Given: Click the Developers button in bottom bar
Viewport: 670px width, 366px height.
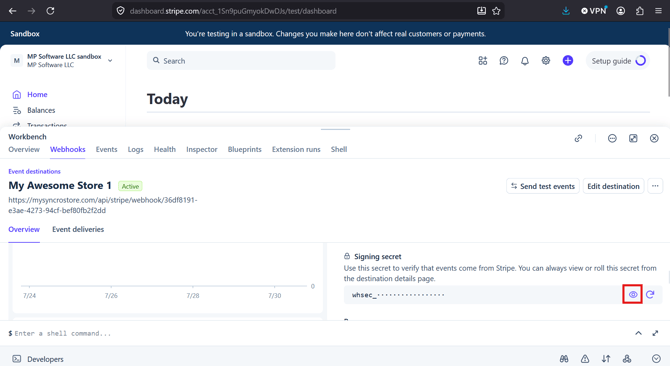Looking at the screenshot, I should coord(38,359).
